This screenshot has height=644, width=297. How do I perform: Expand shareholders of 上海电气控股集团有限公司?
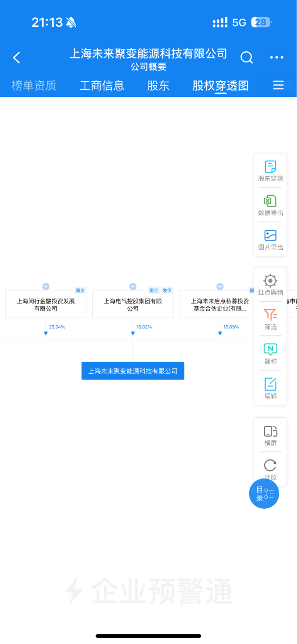(133, 287)
